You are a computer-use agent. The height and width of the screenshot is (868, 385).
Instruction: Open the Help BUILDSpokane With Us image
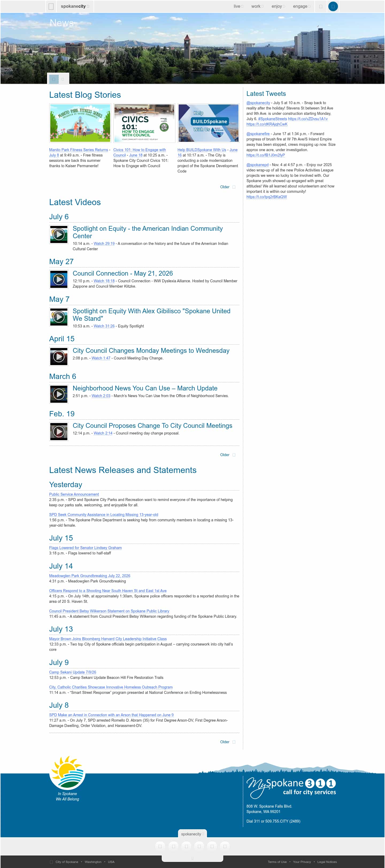pos(208,123)
